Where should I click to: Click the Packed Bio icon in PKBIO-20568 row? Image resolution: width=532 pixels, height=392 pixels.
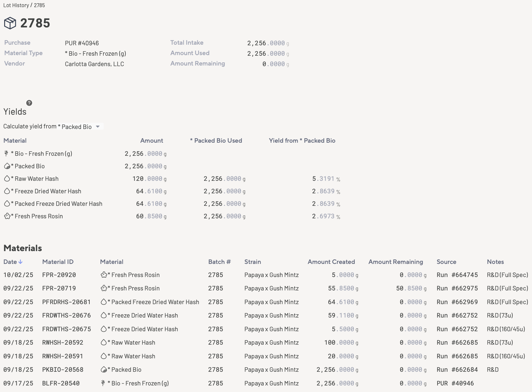104,370
